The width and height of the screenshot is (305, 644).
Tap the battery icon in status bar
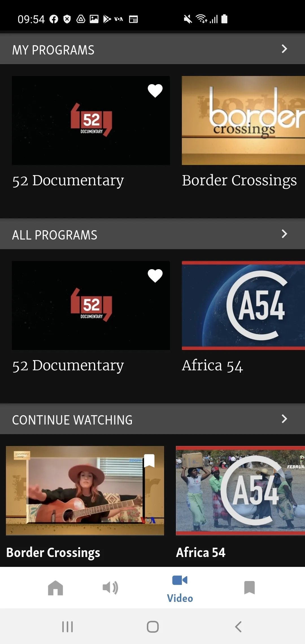225,19
